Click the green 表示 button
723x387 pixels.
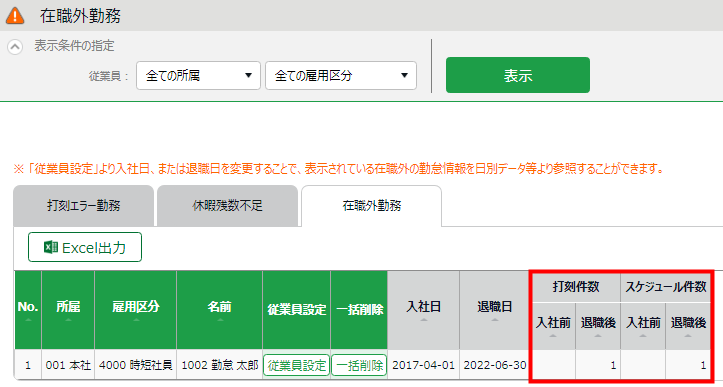click(517, 75)
